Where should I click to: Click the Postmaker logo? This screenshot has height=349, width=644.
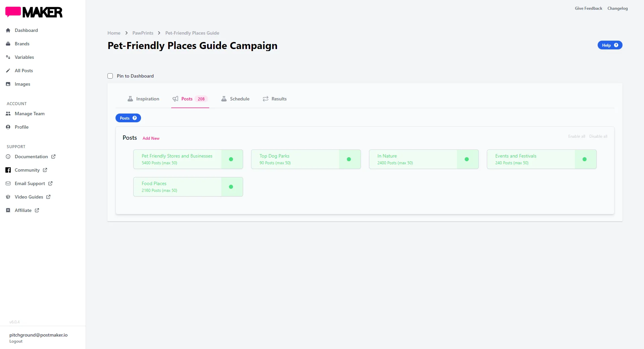pyautogui.click(x=34, y=12)
